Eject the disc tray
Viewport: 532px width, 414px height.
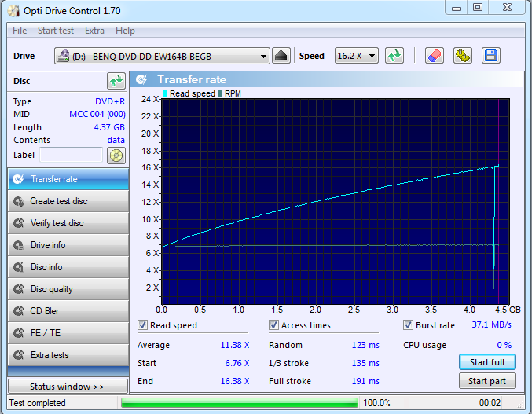[281, 56]
